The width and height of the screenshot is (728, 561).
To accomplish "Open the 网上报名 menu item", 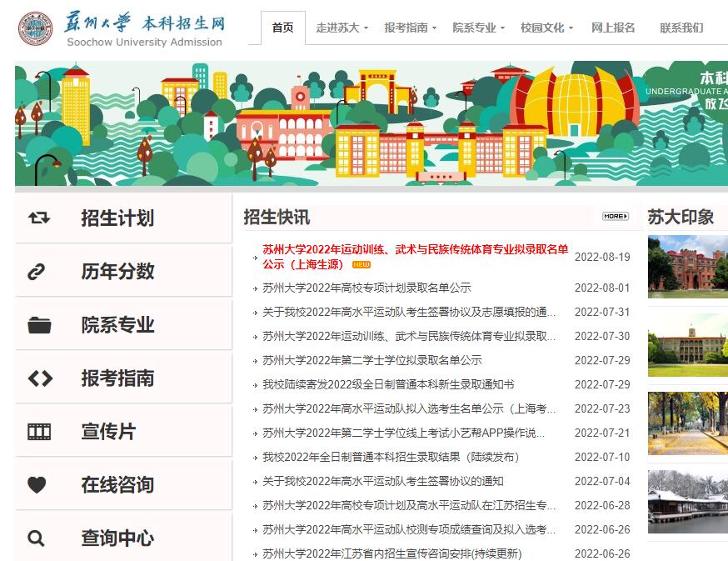I will pyautogui.click(x=613, y=28).
